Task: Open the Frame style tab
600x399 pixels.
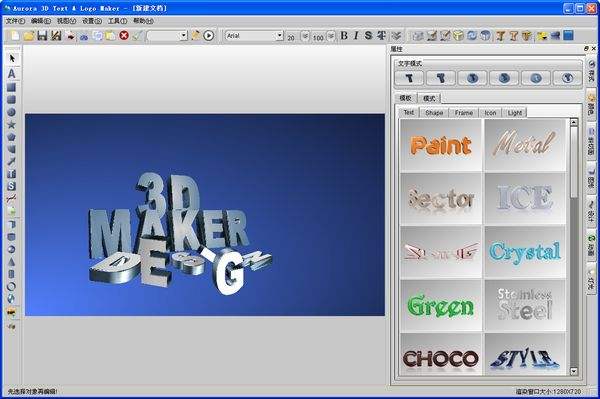Action: coord(464,113)
